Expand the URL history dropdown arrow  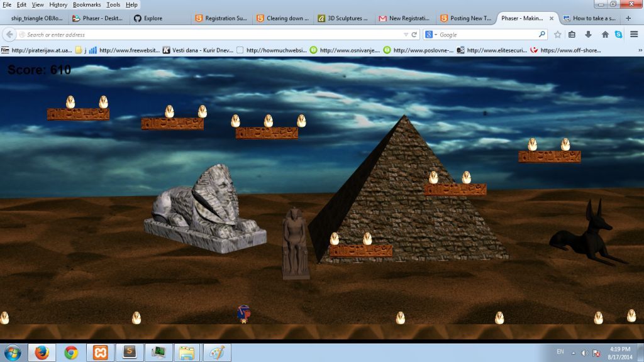pos(406,35)
